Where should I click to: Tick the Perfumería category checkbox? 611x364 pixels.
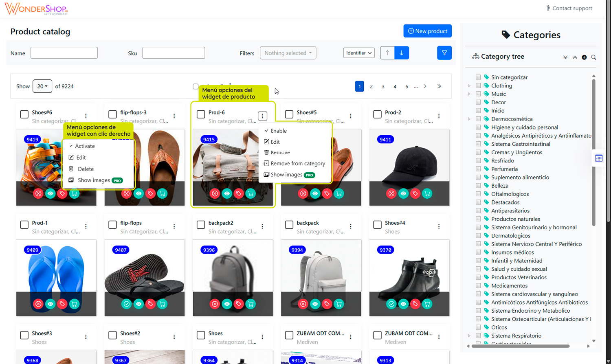(478, 169)
